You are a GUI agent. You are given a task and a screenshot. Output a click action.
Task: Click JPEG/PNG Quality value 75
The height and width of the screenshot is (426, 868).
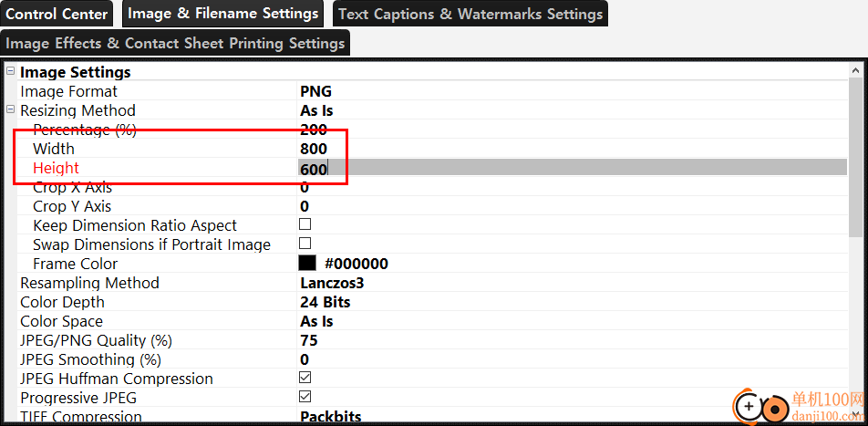[x=309, y=340]
